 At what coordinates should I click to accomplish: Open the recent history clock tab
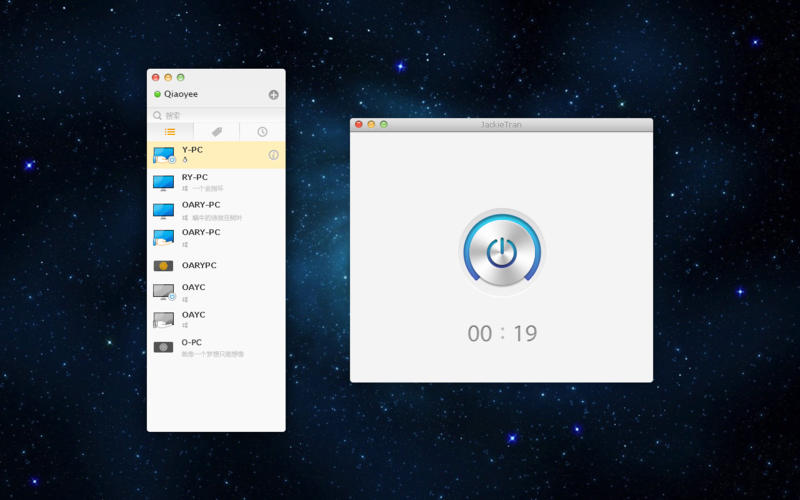[262, 132]
